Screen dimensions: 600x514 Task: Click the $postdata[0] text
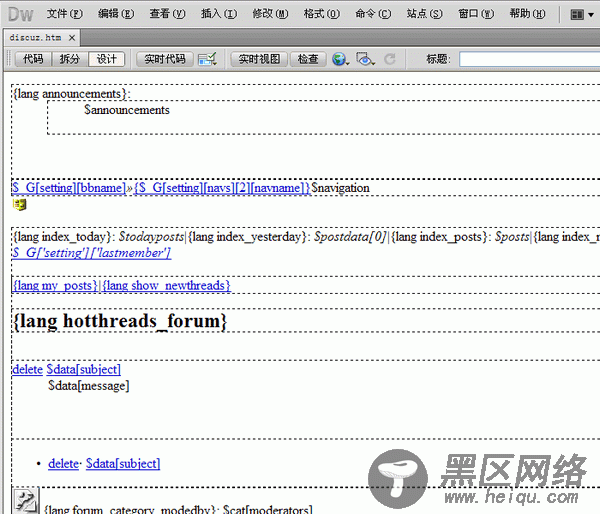[x=350, y=237]
